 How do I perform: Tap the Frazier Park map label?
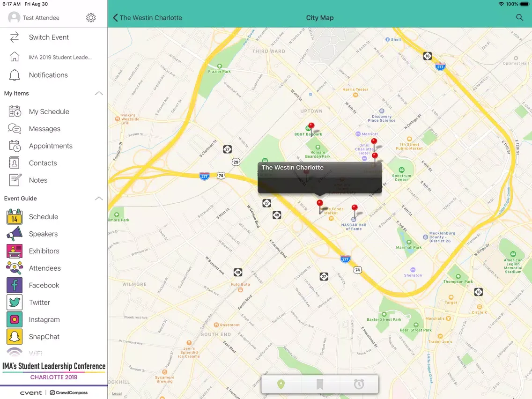(x=219, y=71)
